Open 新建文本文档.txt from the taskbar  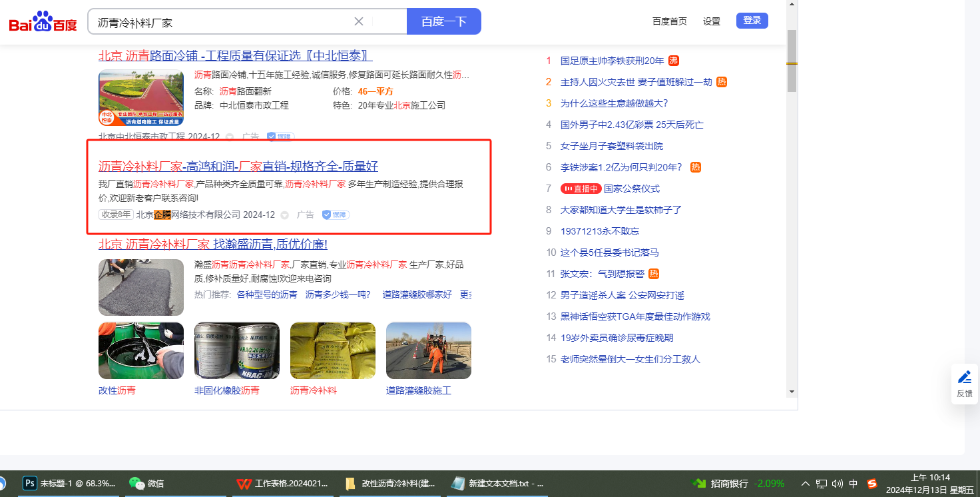497,484
